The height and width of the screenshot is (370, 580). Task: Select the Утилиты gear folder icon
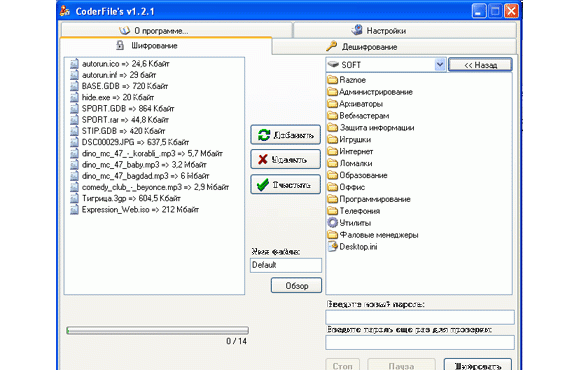pyautogui.click(x=333, y=223)
